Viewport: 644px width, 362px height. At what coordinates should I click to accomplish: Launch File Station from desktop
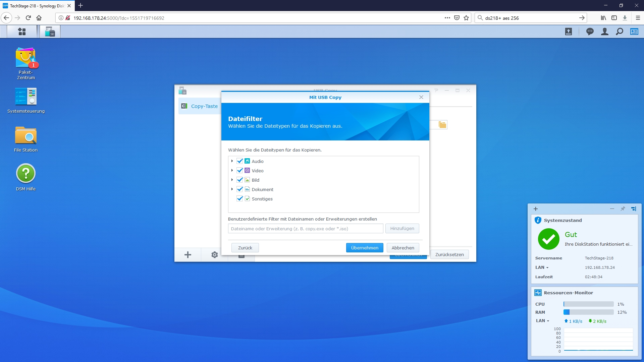pyautogui.click(x=25, y=136)
